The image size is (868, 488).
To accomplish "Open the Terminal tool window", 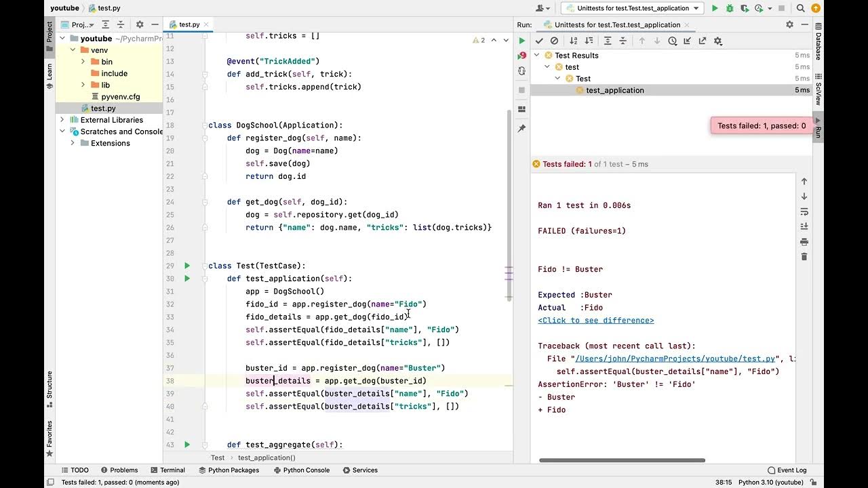I will coord(167,470).
